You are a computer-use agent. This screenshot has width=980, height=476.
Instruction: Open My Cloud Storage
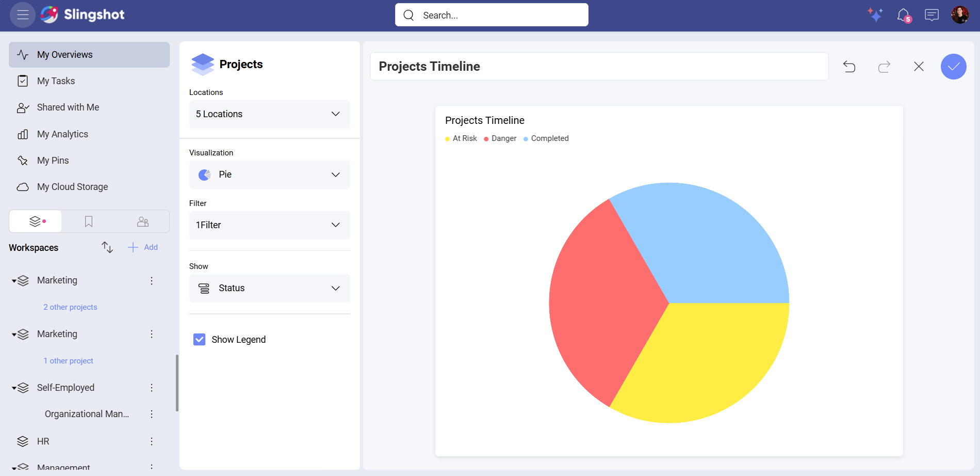tap(72, 186)
